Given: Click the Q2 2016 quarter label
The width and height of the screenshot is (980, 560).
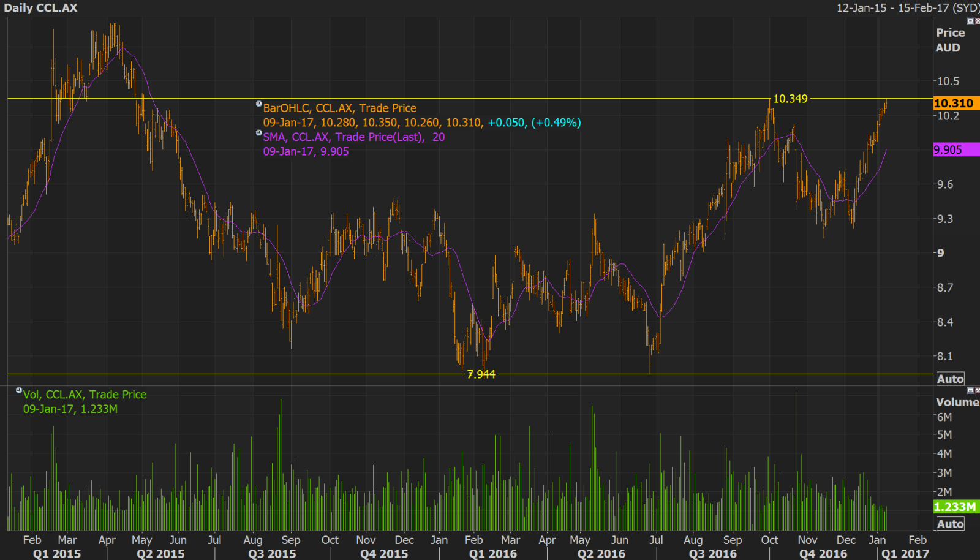Looking at the screenshot, I should (601, 554).
